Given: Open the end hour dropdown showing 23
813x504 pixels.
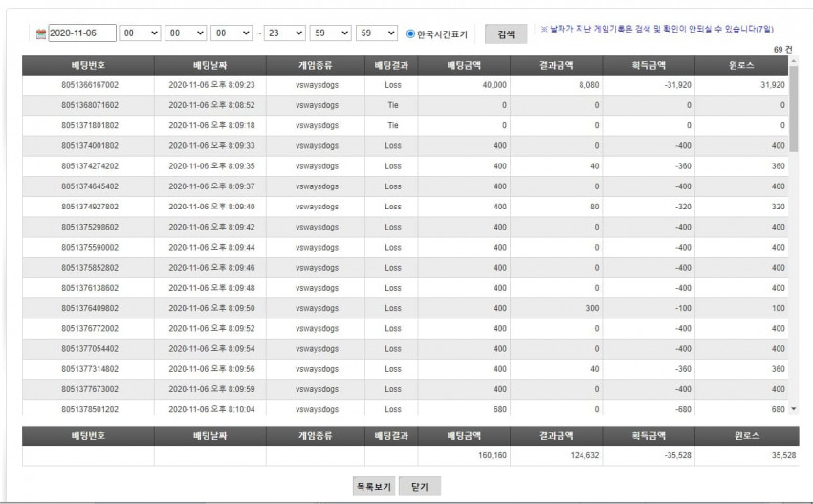Looking at the screenshot, I should point(285,33).
